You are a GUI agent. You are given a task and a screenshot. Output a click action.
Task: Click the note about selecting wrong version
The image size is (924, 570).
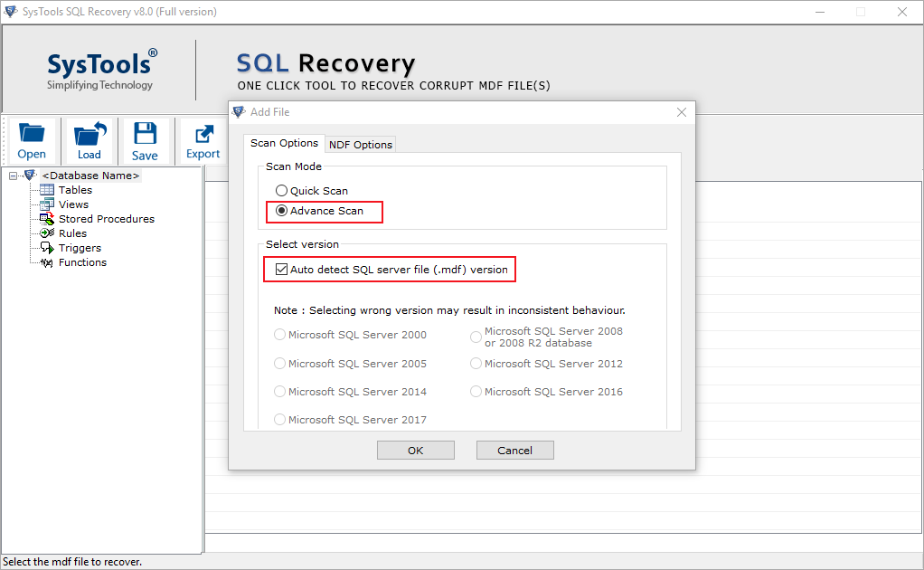[449, 310]
